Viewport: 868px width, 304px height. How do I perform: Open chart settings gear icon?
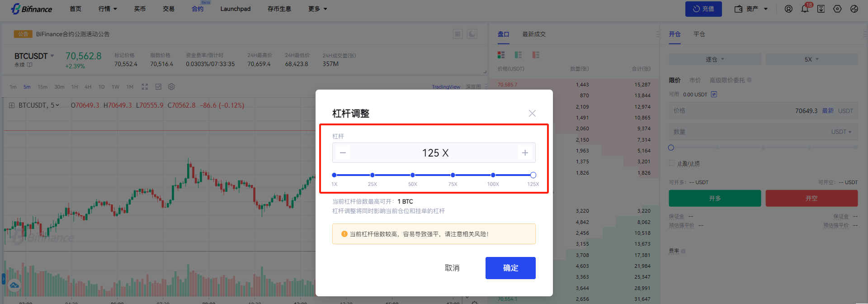click(x=171, y=87)
